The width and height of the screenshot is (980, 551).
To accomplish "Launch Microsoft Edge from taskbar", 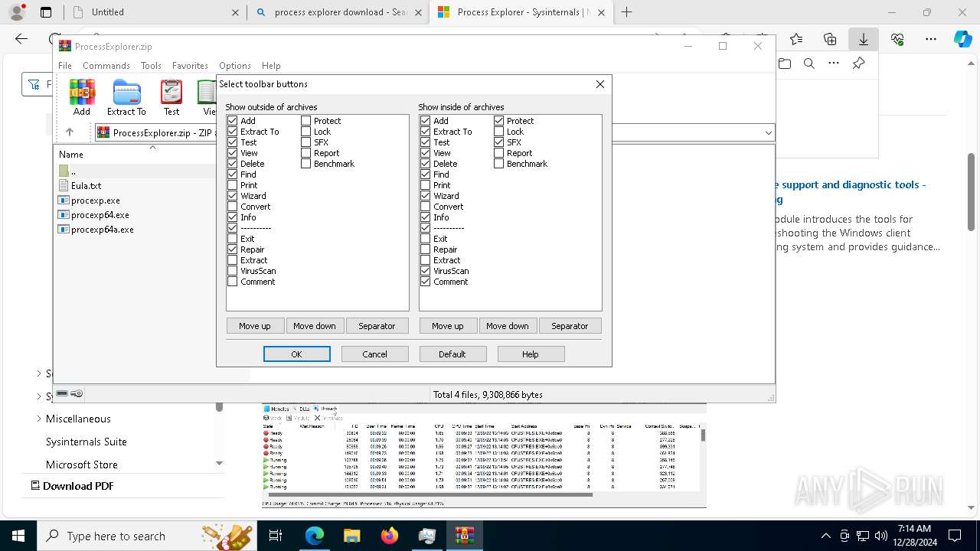I will pos(315,536).
